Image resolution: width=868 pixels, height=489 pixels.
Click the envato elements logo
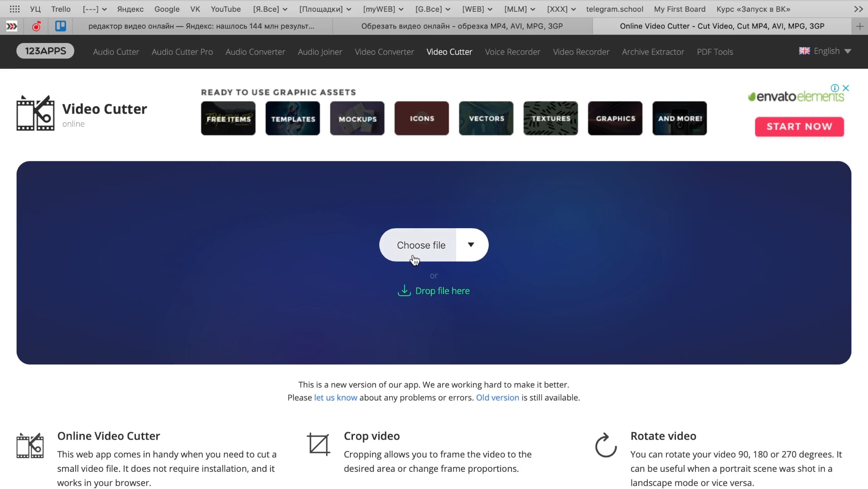(x=796, y=96)
